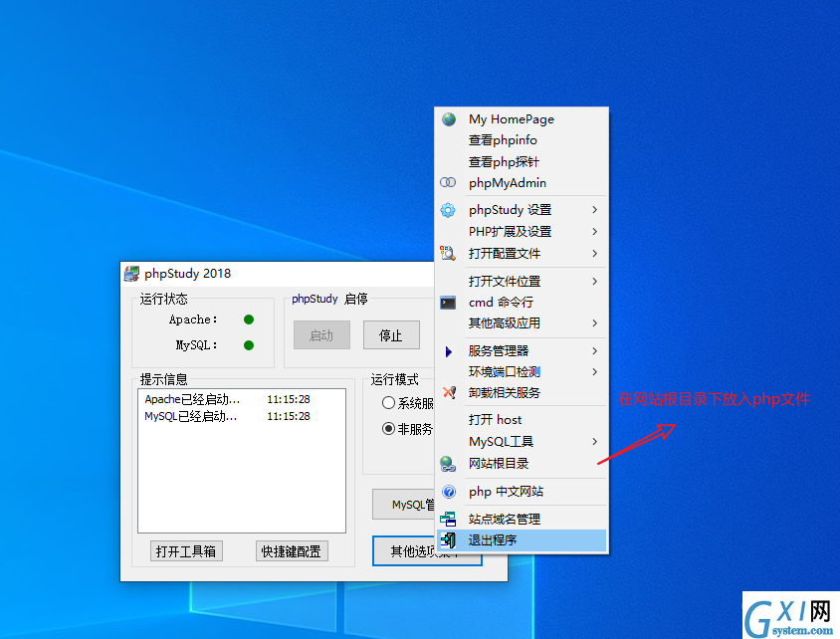
Task: Expand the 服务管理器 submenu arrow
Action: coord(594,350)
